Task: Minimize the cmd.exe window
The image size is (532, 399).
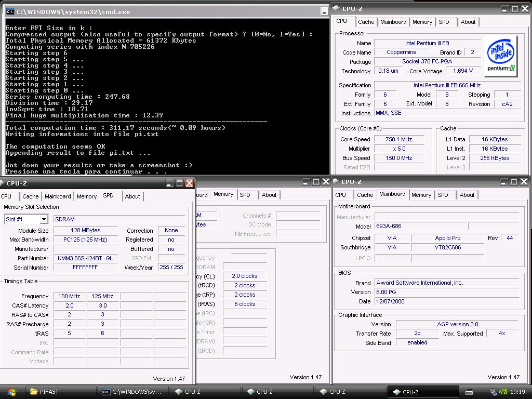Action: click(324, 12)
